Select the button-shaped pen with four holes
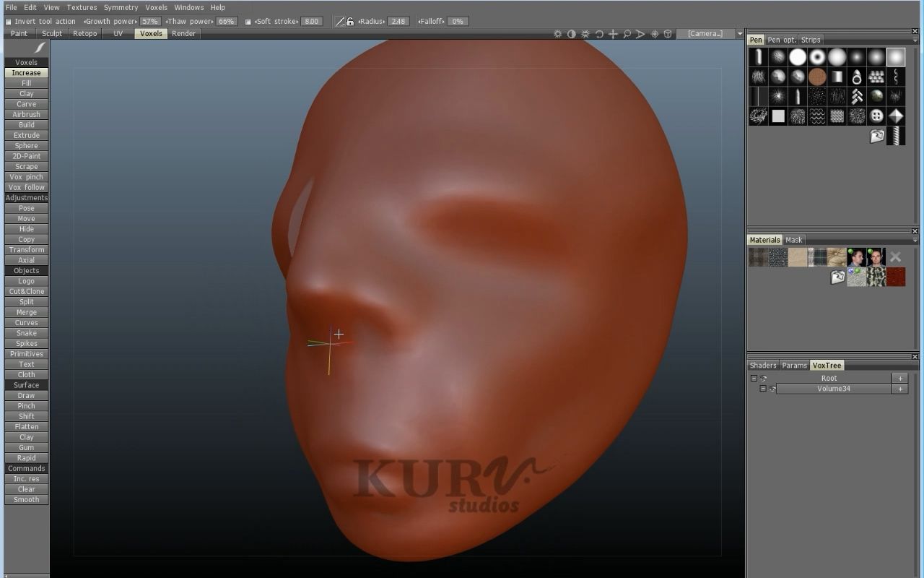 click(876, 116)
